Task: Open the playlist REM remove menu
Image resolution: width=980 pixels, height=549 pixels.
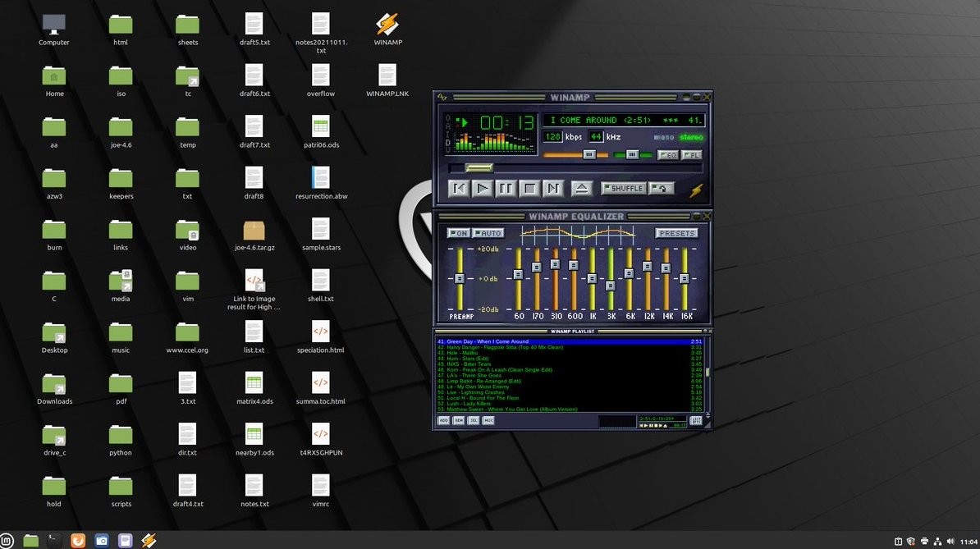Action: [459, 420]
